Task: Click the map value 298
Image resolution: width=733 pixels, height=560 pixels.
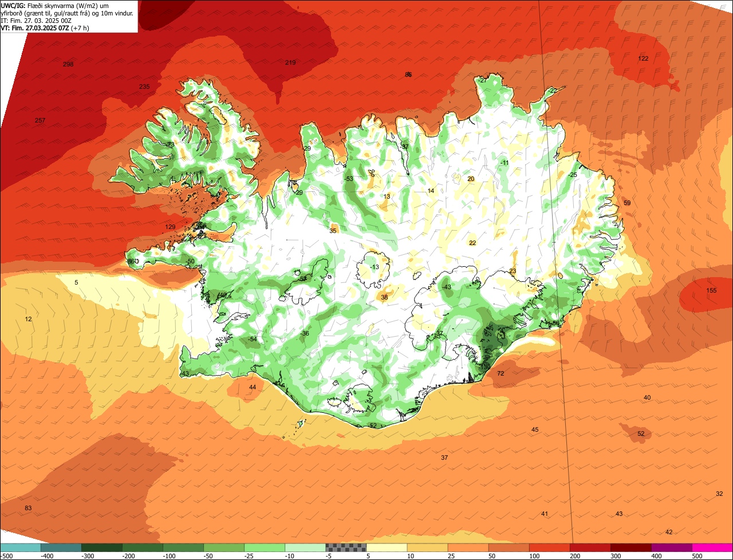Action: pyautogui.click(x=68, y=64)
